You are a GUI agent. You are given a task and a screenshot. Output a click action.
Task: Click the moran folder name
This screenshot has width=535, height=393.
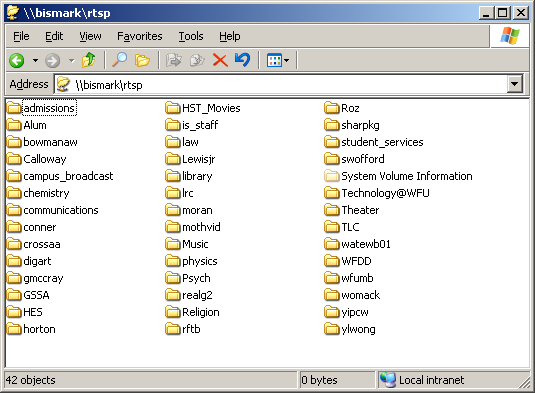click(197, 210)
